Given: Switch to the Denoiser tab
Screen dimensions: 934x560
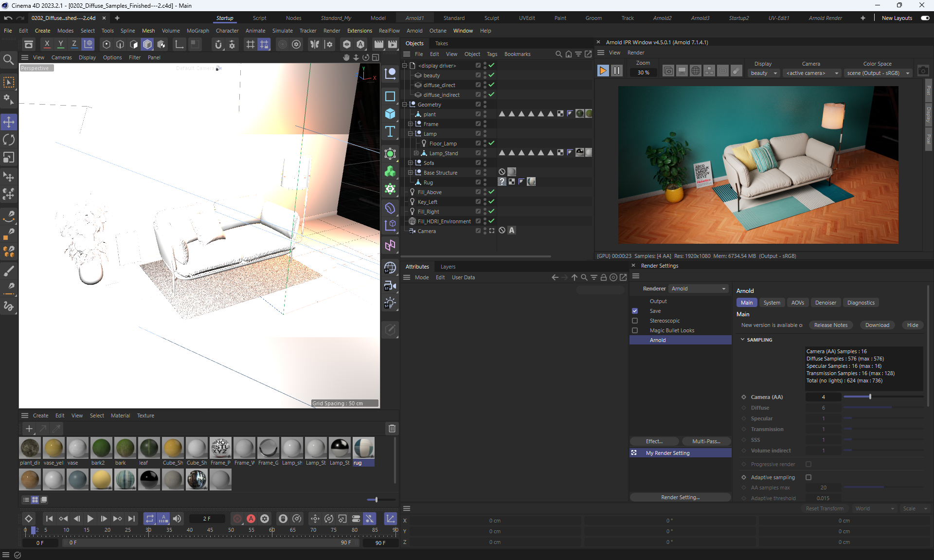Looking at the screenshot, I should (x=826, y=303).
